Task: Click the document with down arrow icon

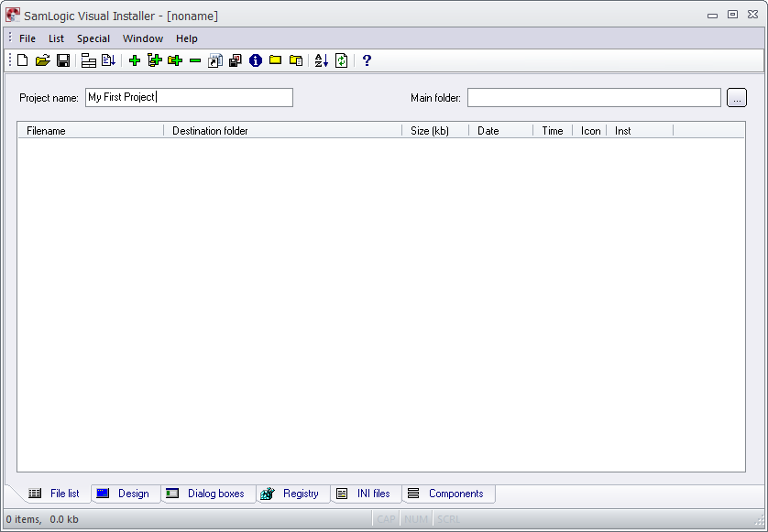Action: point(108,60)
